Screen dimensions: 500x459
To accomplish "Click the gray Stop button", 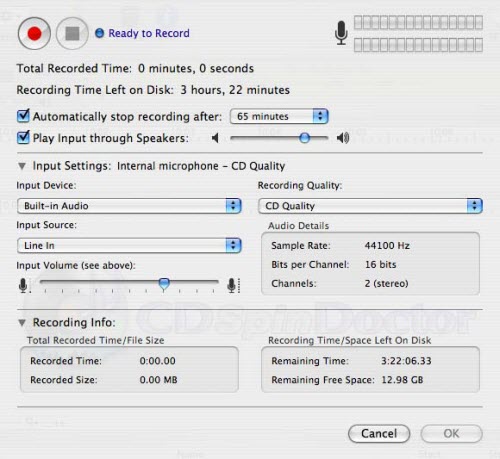I will click(72, 33).
